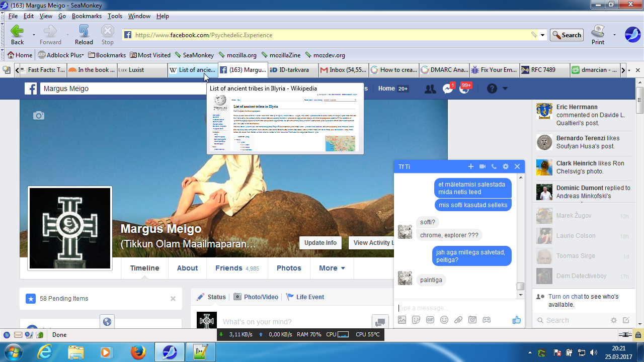This screenshot has width=644, height=362.
Task: Open the Bookmarks menu
Action: pos(86,16)
